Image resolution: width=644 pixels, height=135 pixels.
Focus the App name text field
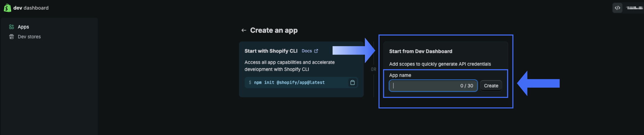[425, 86]
